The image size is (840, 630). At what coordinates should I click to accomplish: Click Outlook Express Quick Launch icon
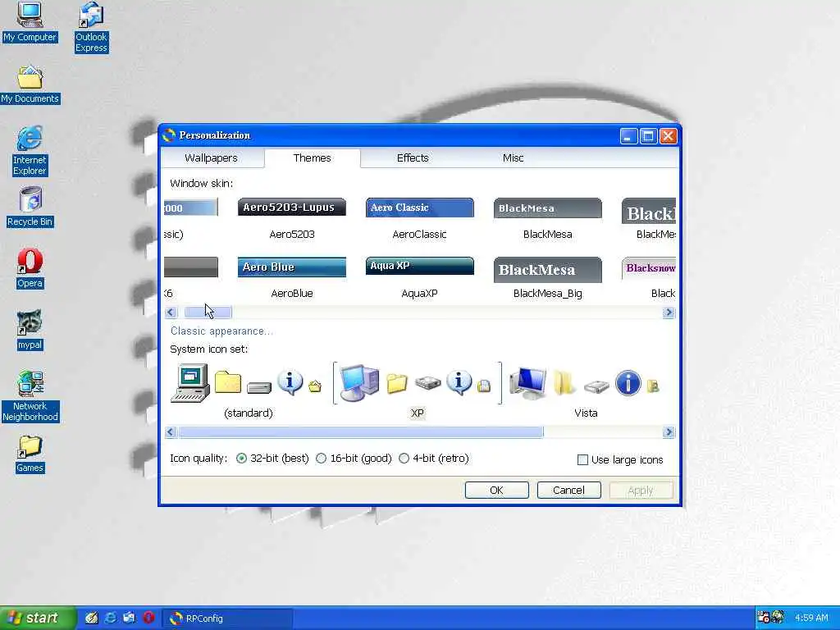129,618
